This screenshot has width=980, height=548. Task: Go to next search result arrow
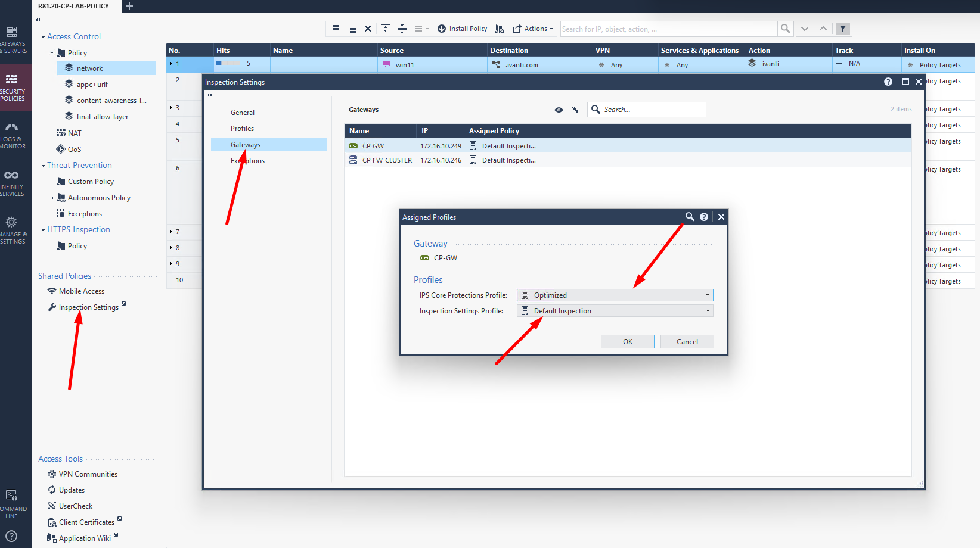click(805, 29)
